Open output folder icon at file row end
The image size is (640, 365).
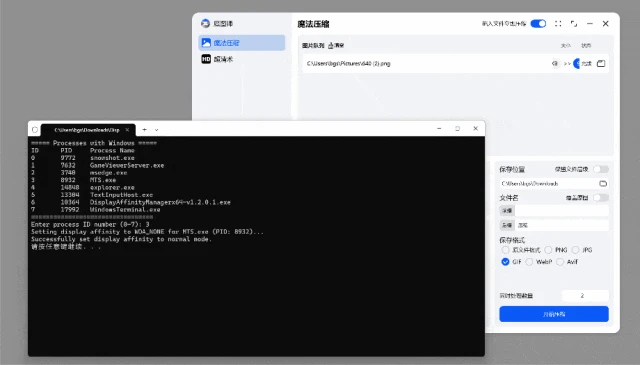click(x=601, y=64)
